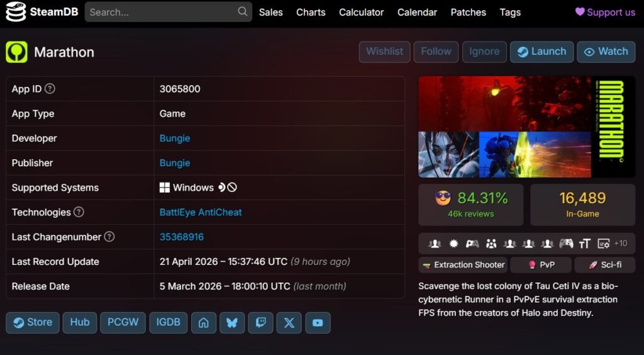
Task: Go to the Calculator page in navigation
Action: point(361,12)
